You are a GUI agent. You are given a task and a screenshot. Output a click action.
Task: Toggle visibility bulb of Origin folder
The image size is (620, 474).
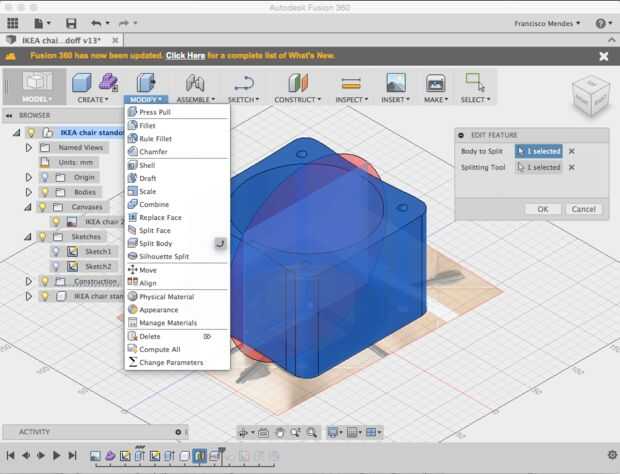point(45,177)
